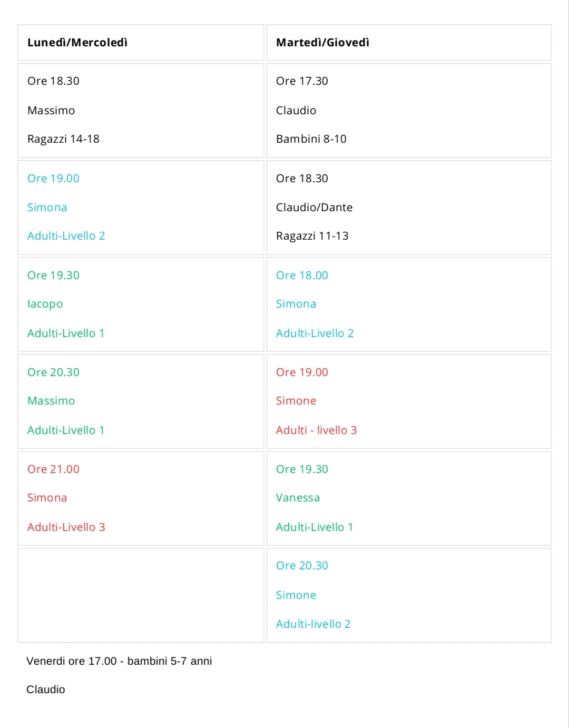Viewport: 569px width, 728px height.
Task: Click the Iacopo instructor name
Action: pos(45,304)
